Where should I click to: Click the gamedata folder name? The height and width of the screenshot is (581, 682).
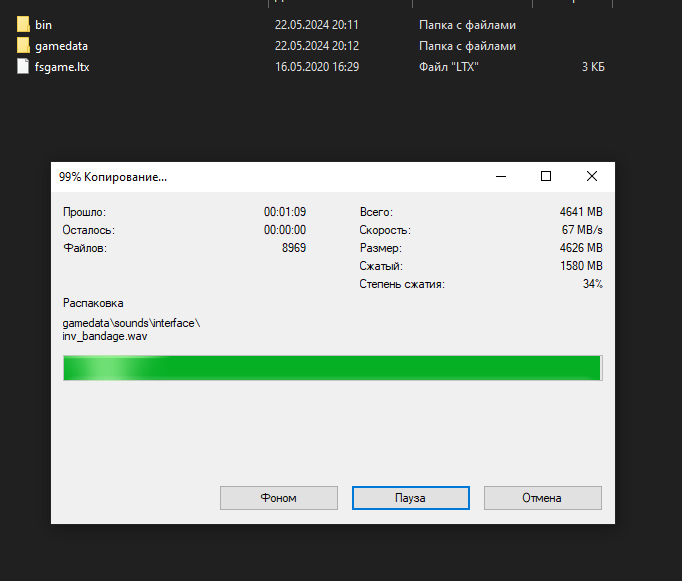[61, 46]
